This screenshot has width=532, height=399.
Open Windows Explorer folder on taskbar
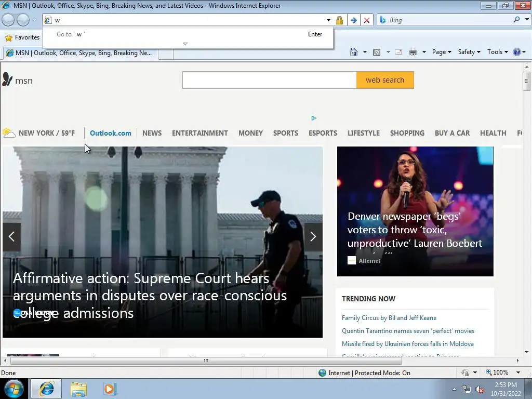(78, 389)
